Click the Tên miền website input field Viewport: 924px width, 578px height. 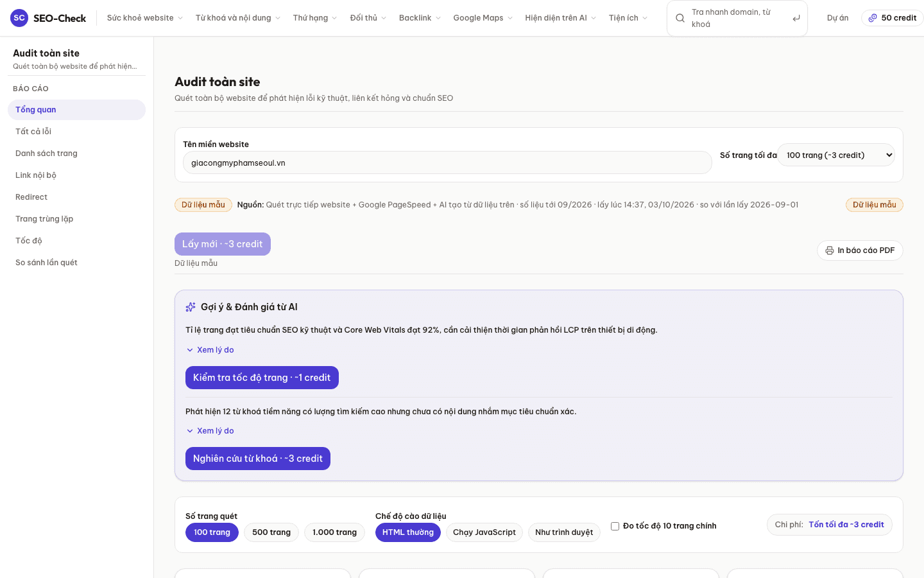447,162
